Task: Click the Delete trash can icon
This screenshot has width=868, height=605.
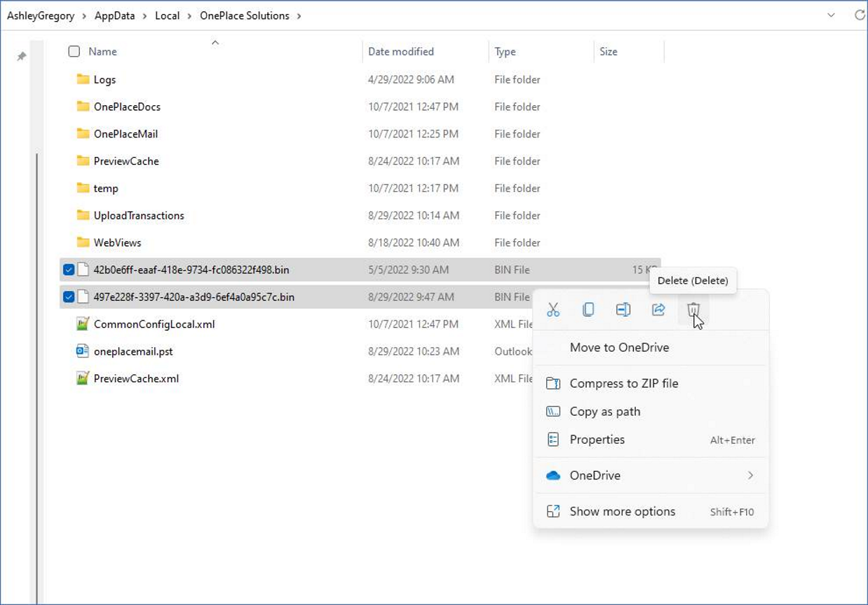Action: 693,310
